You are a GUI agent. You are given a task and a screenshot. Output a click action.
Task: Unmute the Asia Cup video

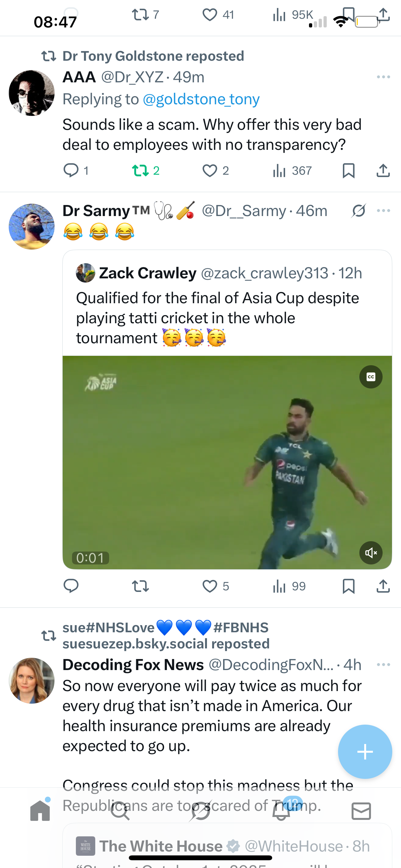coord(371,553)
